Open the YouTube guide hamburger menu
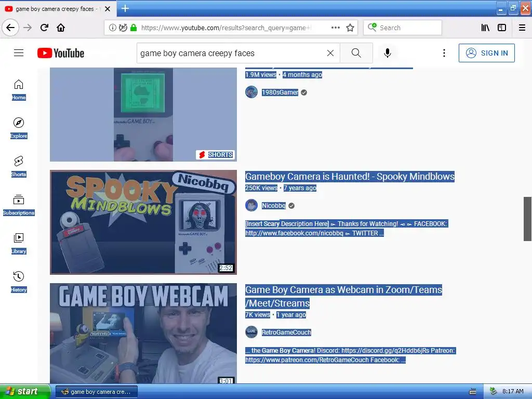The height and width of the screenshot is (399, 532). point(19,53)
